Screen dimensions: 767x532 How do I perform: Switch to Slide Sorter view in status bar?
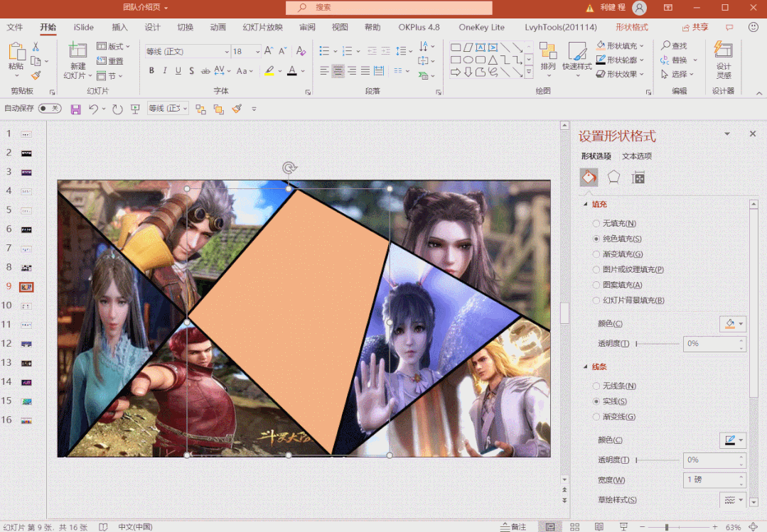(575, 526)
